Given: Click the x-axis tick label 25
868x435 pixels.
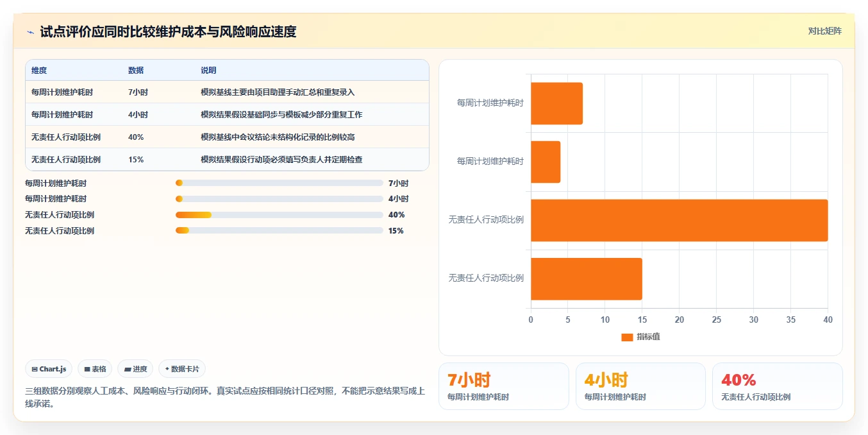Looking at the screenshot, I should point(716,320).
